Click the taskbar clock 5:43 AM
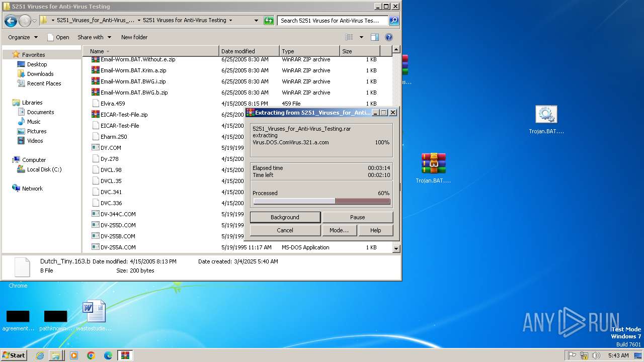Viewport: 644px width, 362px height. coord(618,355)
